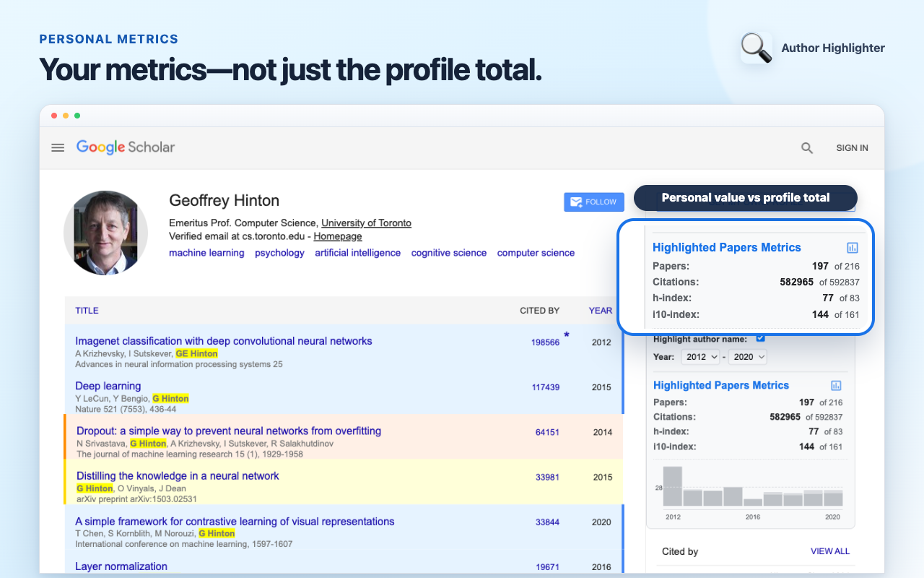Viewport: 924px width, 578px height.
Task: Open the hamburger menu beside Google Scholar
Action: click(x=58, y=147)
